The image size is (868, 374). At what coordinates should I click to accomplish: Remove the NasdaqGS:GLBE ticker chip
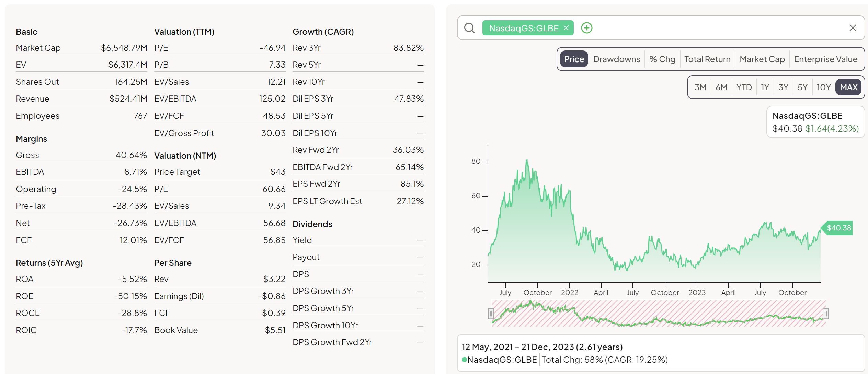pyautogui.click(x=566, y=28)
